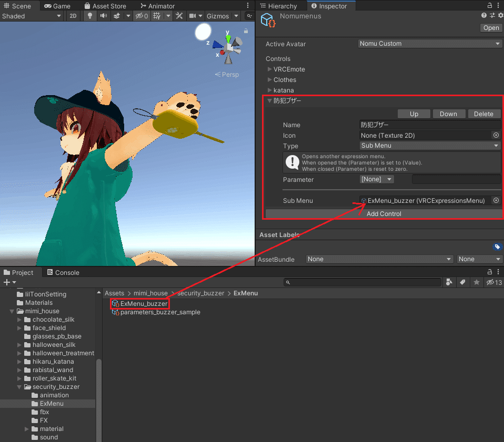Open component editor tools icon
This screenshot has width=504, height=442.
[179, 16]
